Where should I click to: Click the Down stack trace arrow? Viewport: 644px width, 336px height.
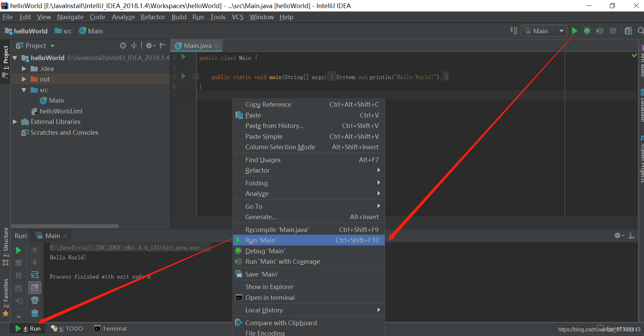point(34,262)
